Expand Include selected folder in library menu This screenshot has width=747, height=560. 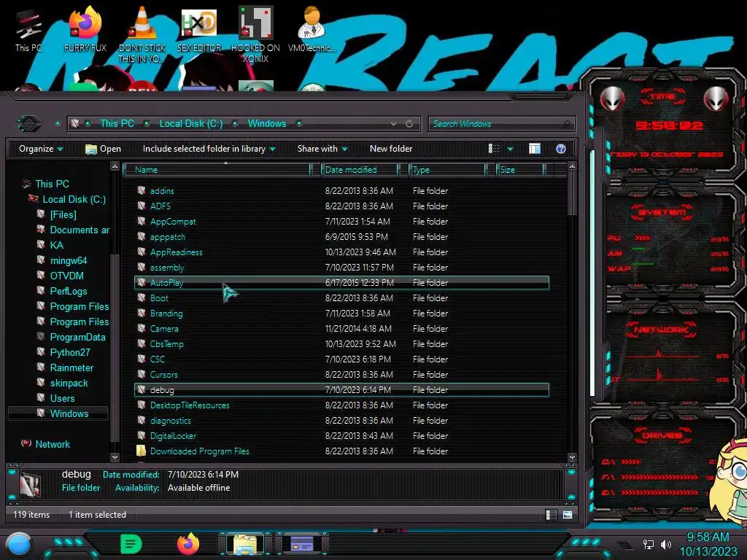[209, 149]
